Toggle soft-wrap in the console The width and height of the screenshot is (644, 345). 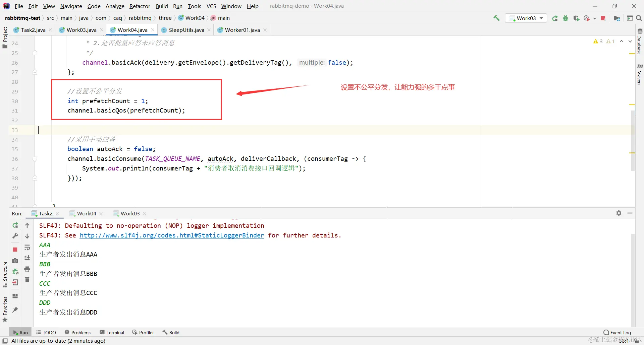point(27,248)
